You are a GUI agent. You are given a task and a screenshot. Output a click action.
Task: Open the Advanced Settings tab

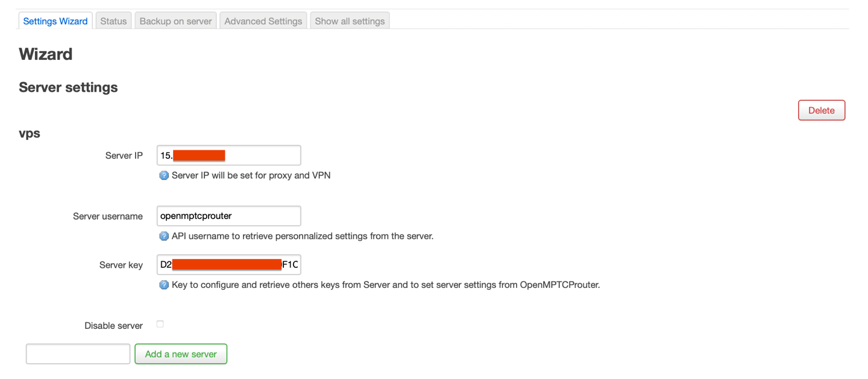[x=263, y=21]
